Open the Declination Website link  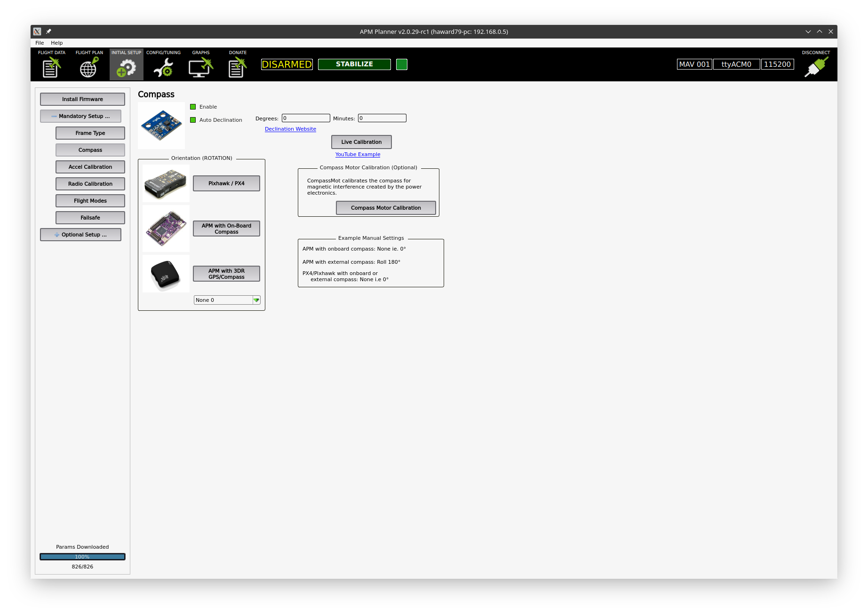tap(290, 129)
